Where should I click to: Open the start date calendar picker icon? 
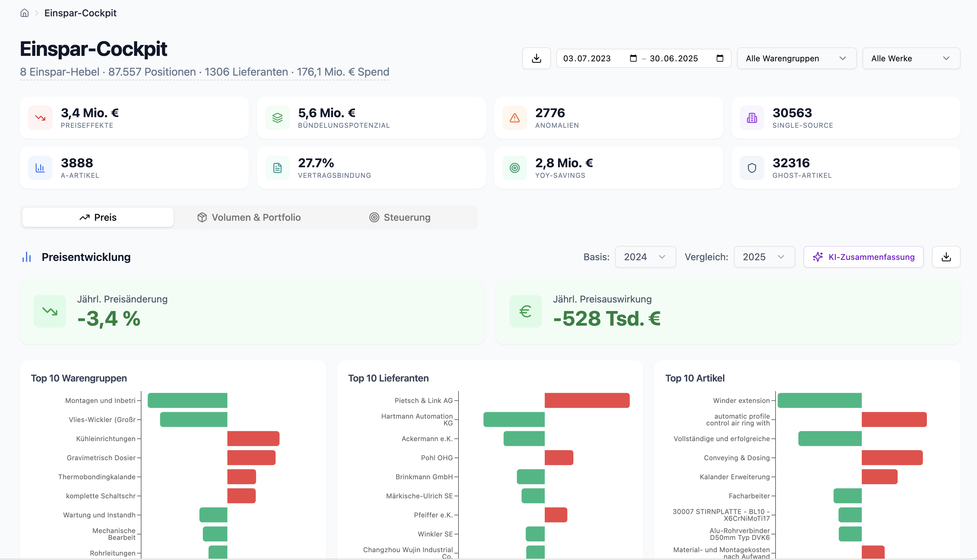pyautogui.click(x=633, y=59)
